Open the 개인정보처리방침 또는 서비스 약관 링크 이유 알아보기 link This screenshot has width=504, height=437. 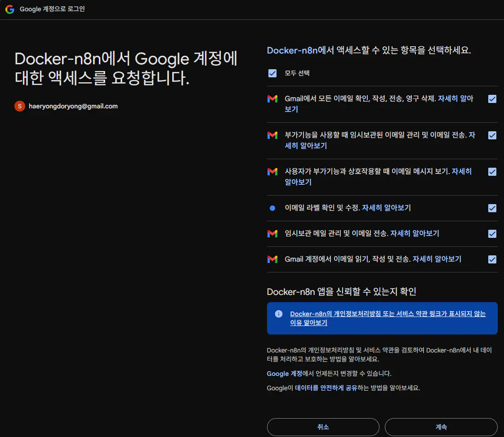(388, 318)
